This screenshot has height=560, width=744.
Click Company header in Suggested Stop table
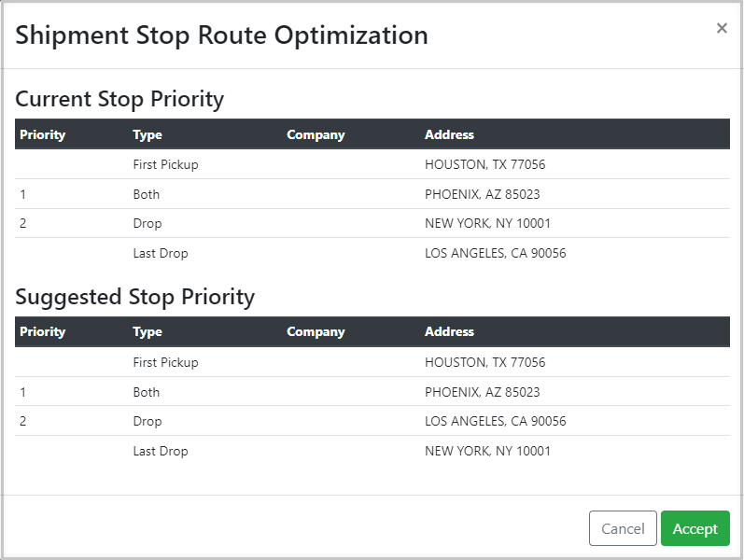point(316,331)
